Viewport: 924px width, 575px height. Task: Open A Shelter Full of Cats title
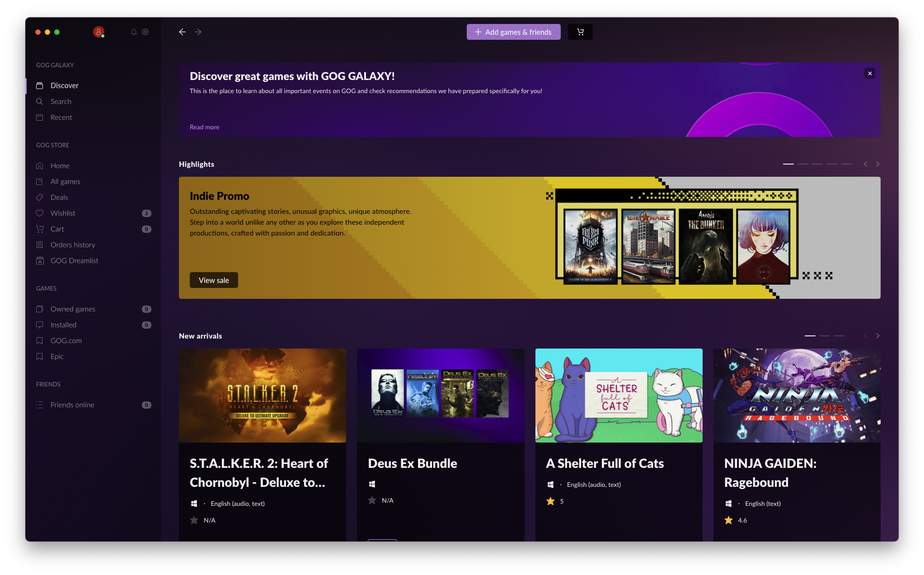click(x=605, y=463)
